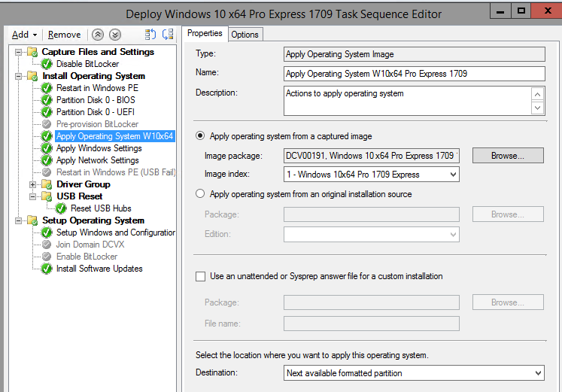562x392 pixels.
Task: Click the move up double-chevron icon
Action: click(x=98, y=35)
